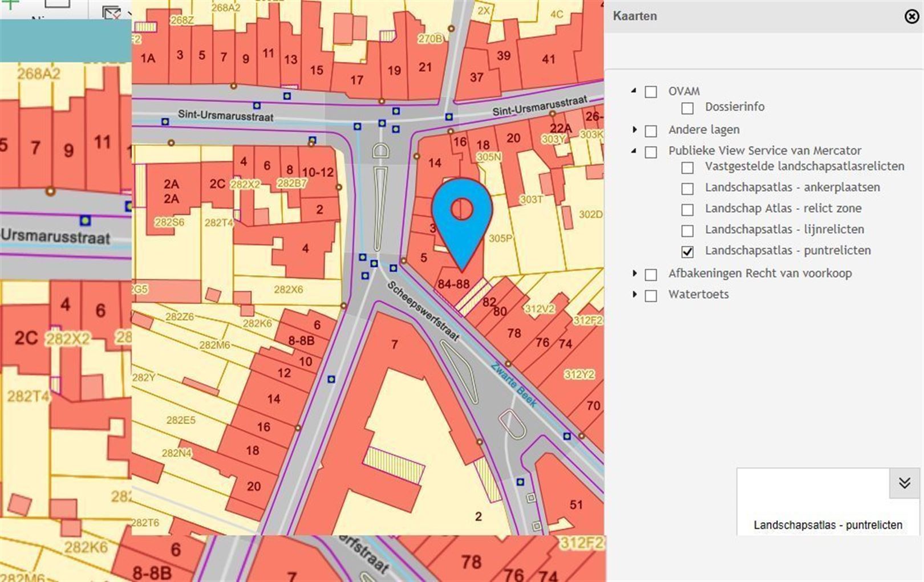The height and width of the screenshot is (582, 924).
Task: Collapse the Publieke View Service van Mercator group
Action: [634, 151]
